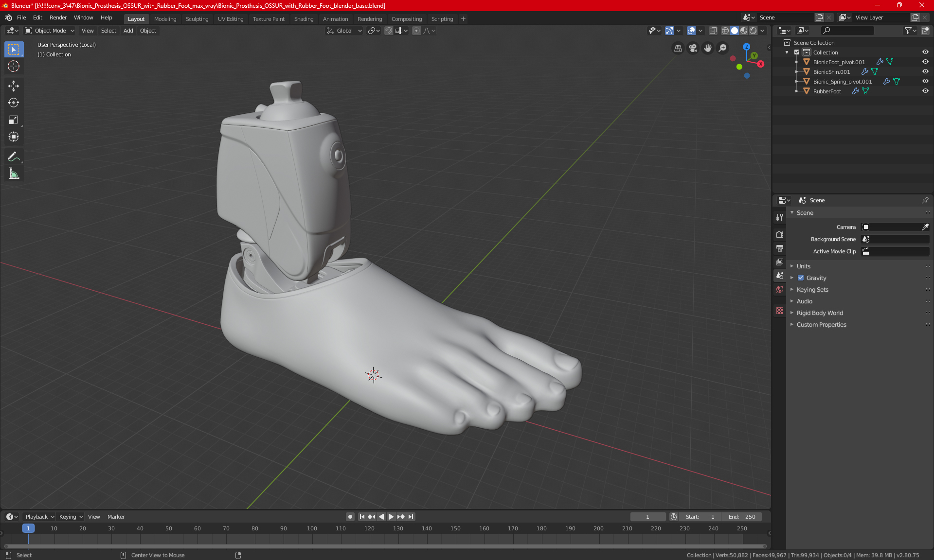Viewport: 934px width, 560px height.
Task: Click the Camera eyedropper icon
Action: (x=925, y=227)
